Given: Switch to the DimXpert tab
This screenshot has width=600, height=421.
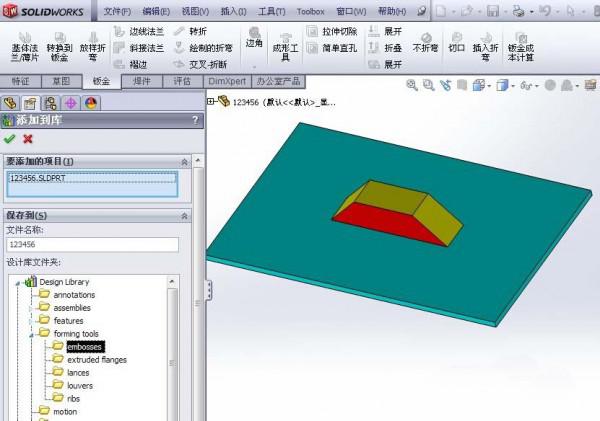Looking at the screenshot, I should 227,81.
